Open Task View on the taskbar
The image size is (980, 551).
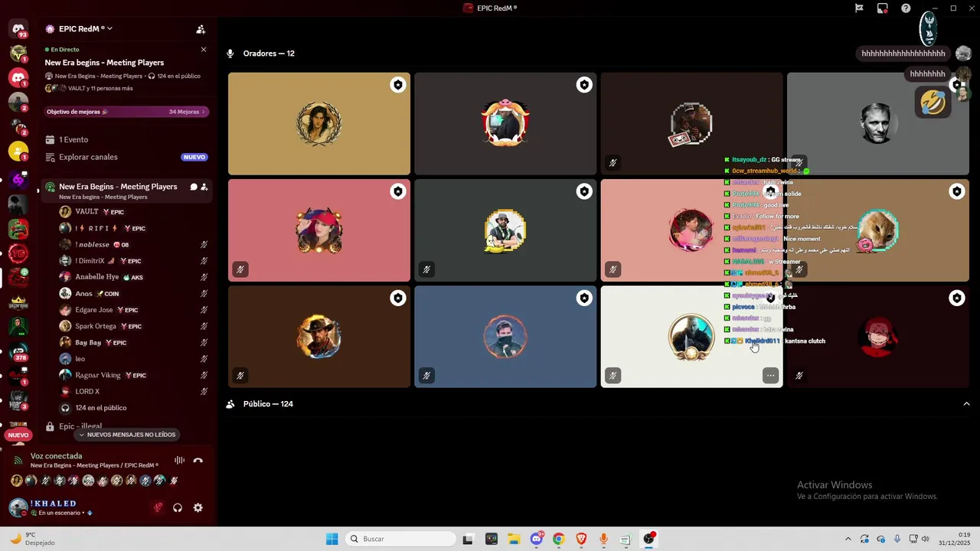coord(468,539)
